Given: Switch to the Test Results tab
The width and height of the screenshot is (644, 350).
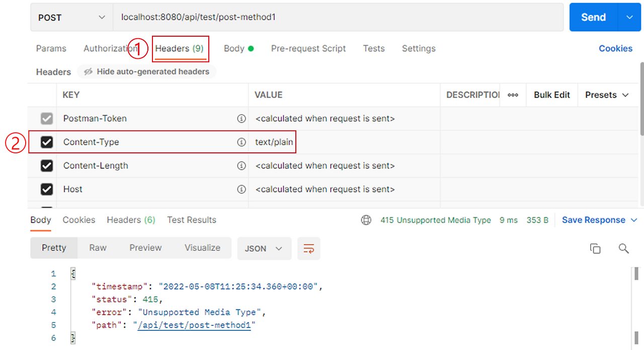Looking at the screenshot, I should pos(191,220).
